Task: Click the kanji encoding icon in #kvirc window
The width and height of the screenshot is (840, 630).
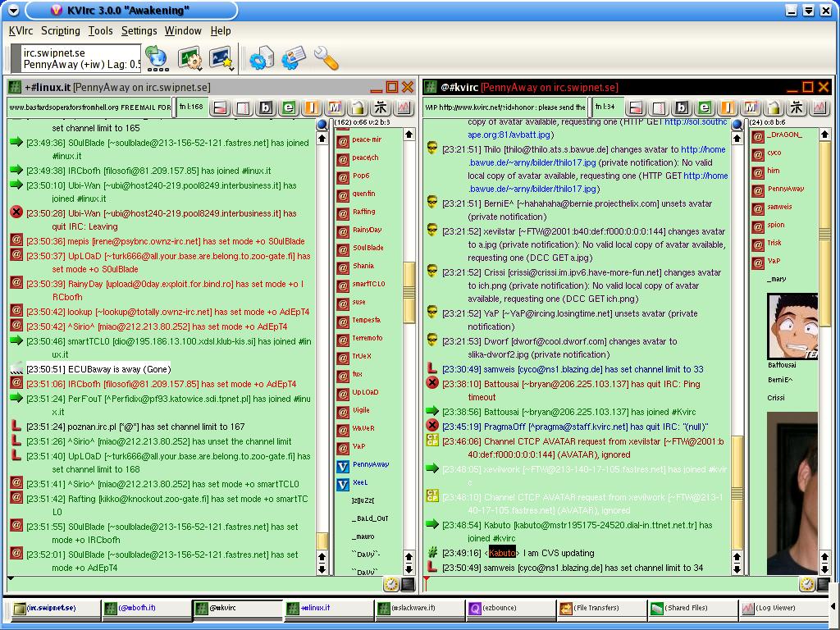Action: (x=797, y=107)
